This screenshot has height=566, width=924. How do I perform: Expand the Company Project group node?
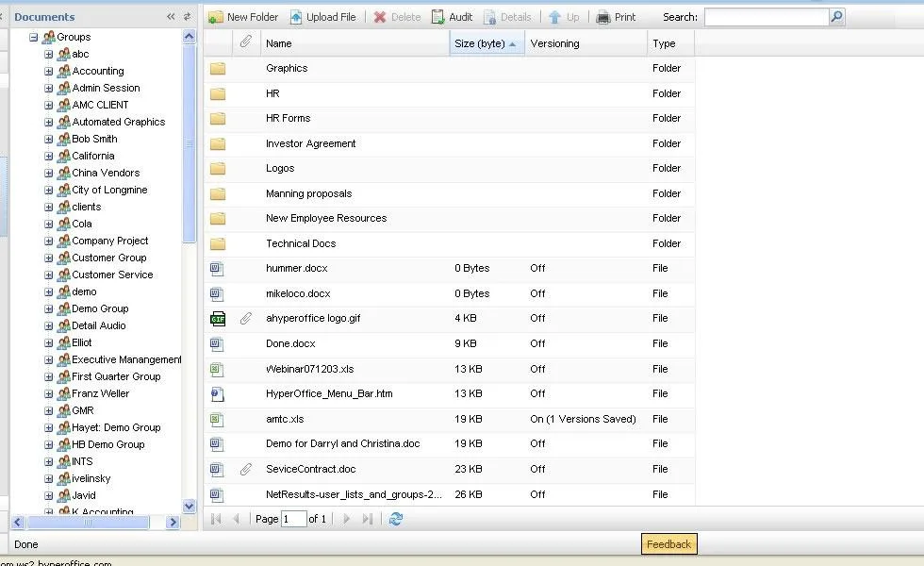[49, 241]
